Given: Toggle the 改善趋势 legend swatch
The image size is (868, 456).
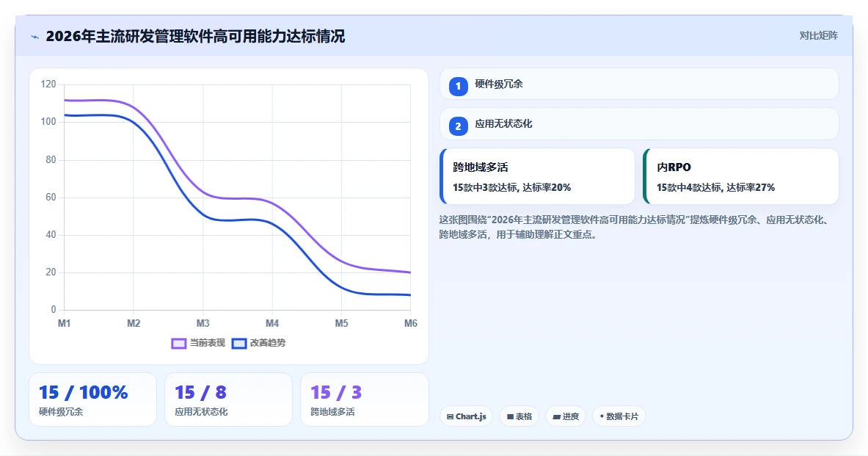Looking at the screenshot, I should click(238, 344).
